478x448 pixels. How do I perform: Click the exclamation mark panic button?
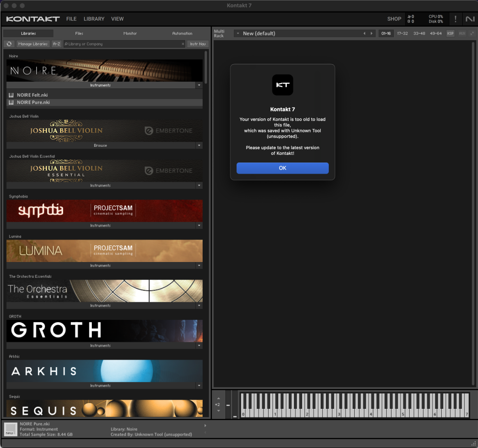pos(456,19)
